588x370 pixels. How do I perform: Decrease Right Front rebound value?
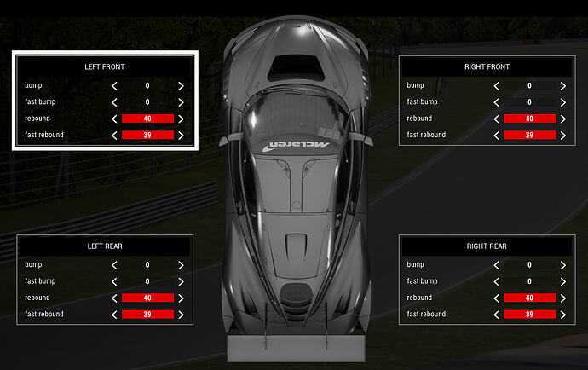[497, 119]
